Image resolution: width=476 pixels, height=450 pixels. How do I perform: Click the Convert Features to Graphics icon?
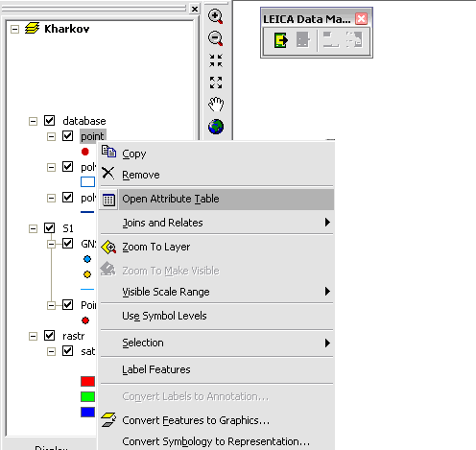tap(108, 419)
